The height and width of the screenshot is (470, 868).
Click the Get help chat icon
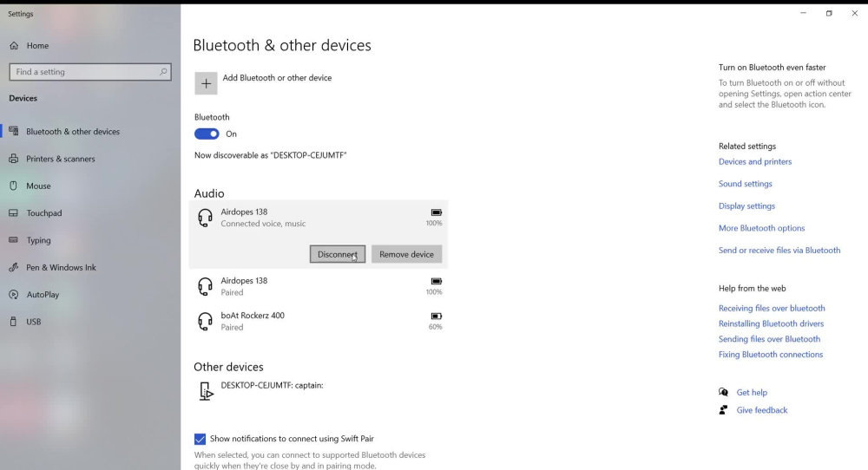723,392
